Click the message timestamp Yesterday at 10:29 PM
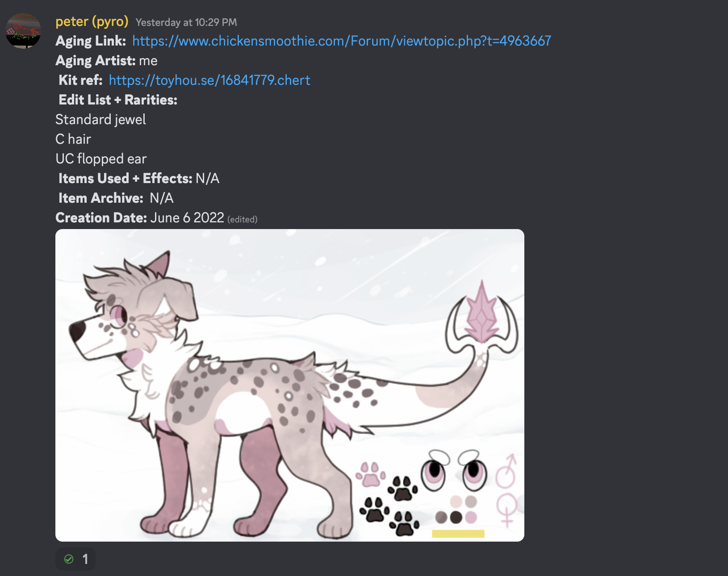Viewport: 728px width, 576px height. point(186,22)
